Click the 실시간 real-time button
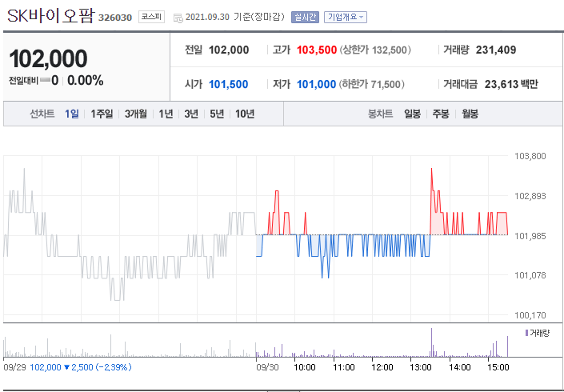This screenshot has width=564, height=392. point(305,18)
